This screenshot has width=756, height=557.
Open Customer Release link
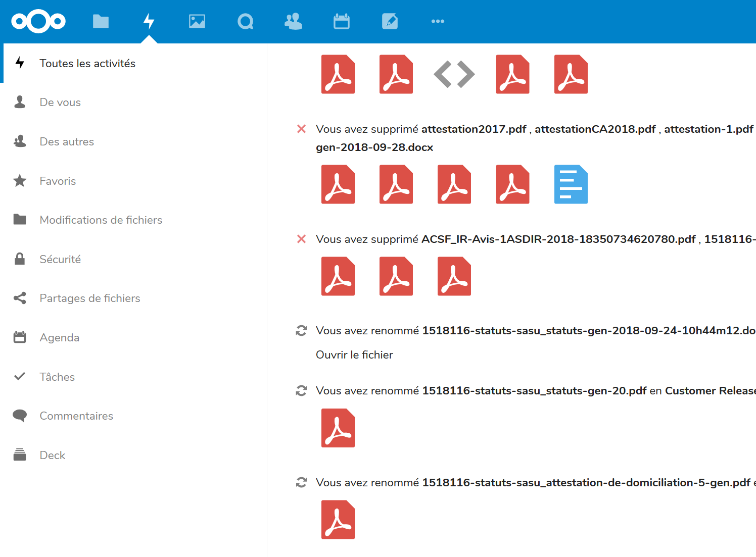point(711,391)
